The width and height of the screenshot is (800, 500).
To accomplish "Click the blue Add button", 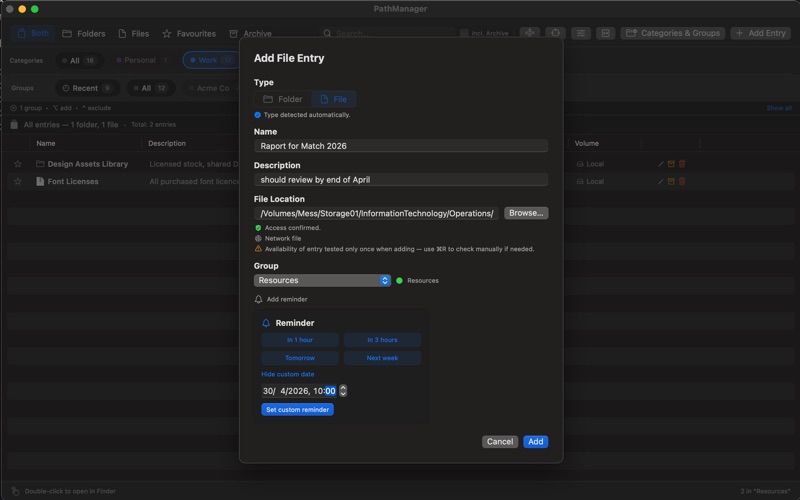I will [x=536, y=442].
